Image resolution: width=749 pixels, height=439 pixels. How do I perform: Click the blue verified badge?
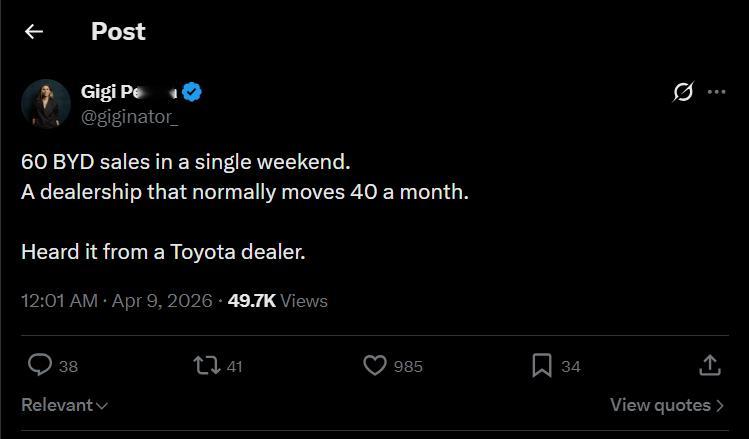coord(193,93)
